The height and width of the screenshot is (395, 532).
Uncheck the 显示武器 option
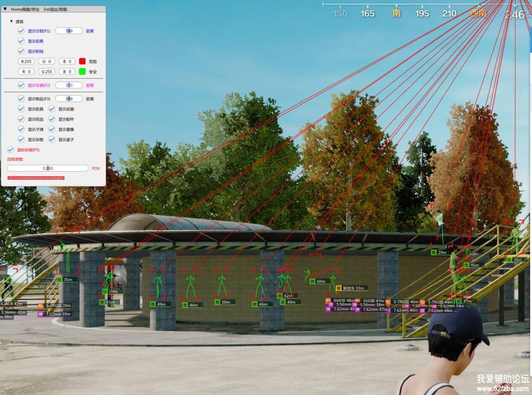tap(51, 109)
